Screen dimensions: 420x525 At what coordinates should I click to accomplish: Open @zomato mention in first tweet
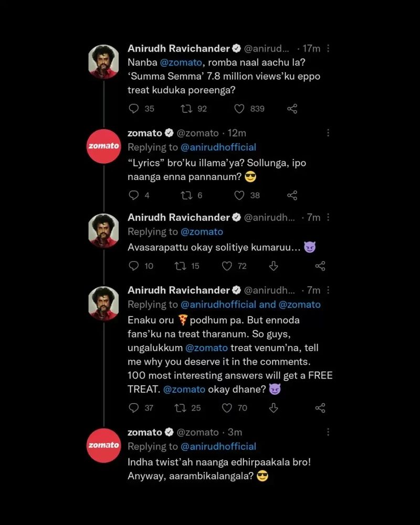pyautogui.click(x=178, y=62)
